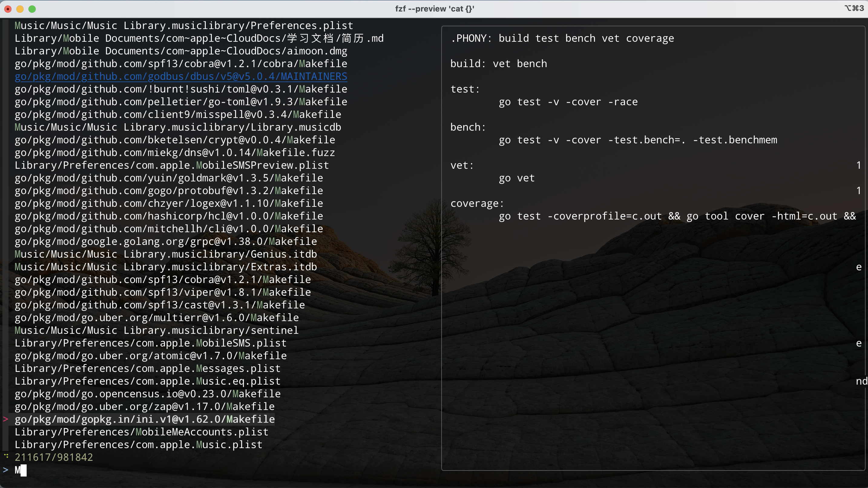The image size is (868, 488).
Task: Select spf13/viper@v1.8.1 Makefile entry
Action: click(163, 292)
